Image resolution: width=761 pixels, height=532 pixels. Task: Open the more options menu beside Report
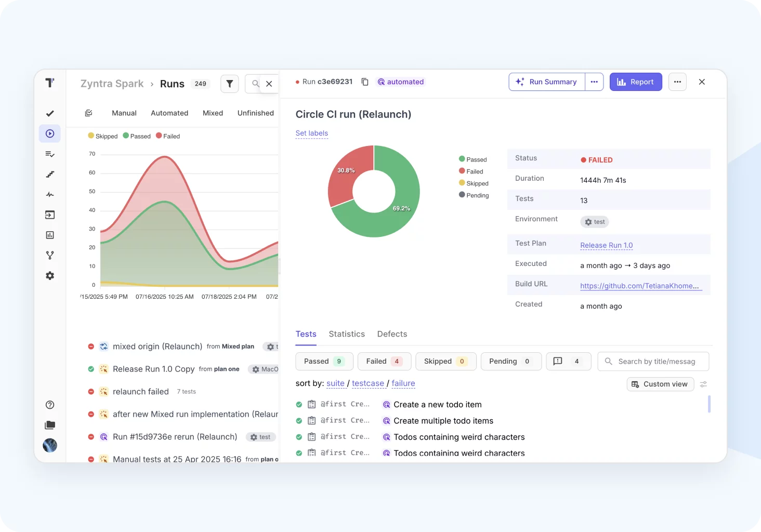coord(677,82)
